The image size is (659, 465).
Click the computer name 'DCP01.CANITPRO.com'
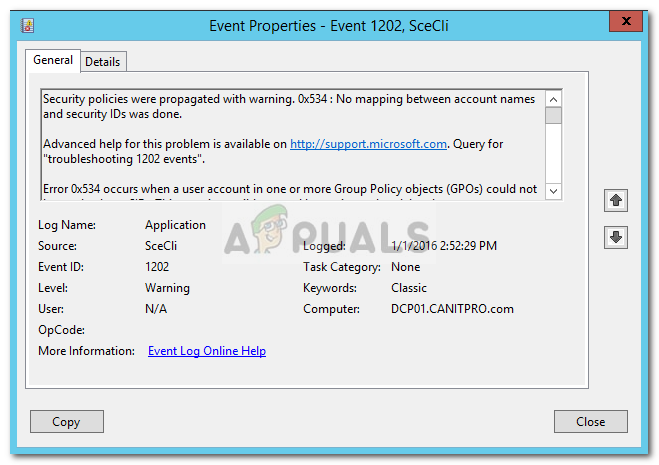[452, 309]
